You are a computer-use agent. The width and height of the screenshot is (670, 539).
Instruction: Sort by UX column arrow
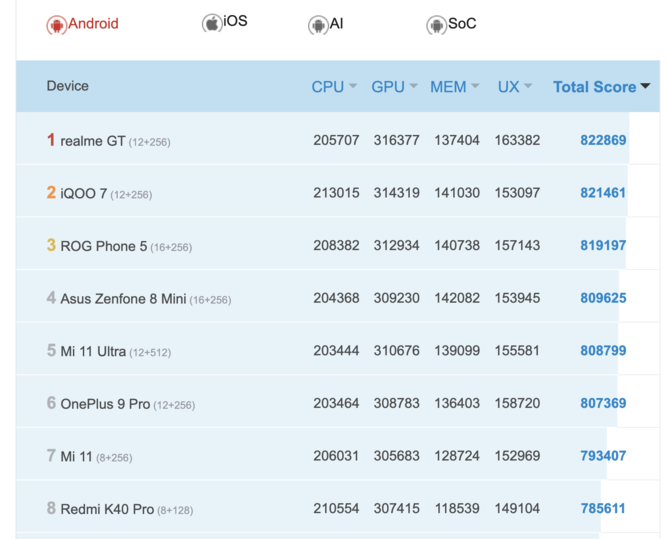click(x=528, y=86)
